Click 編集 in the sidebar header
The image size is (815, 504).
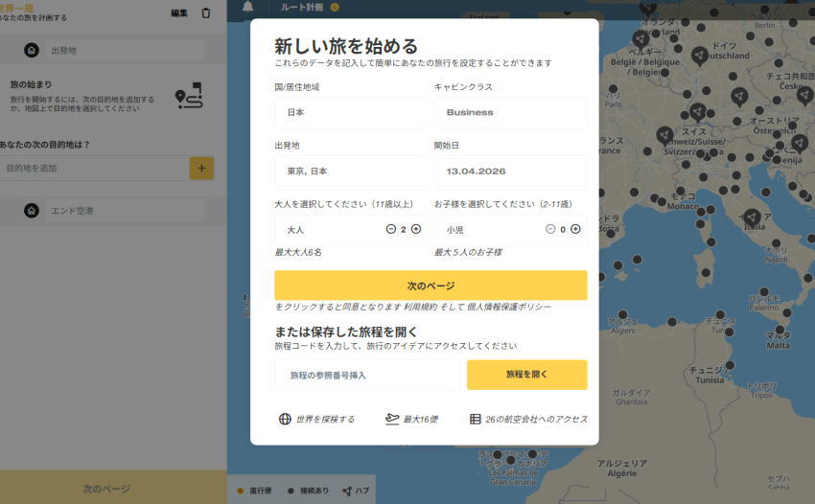(x=179, y=12)
